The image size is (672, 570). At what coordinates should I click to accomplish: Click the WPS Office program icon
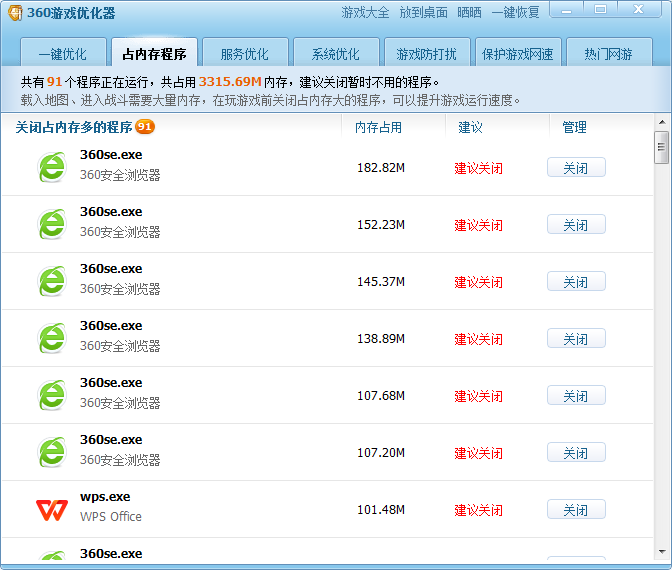coord(51,510)
